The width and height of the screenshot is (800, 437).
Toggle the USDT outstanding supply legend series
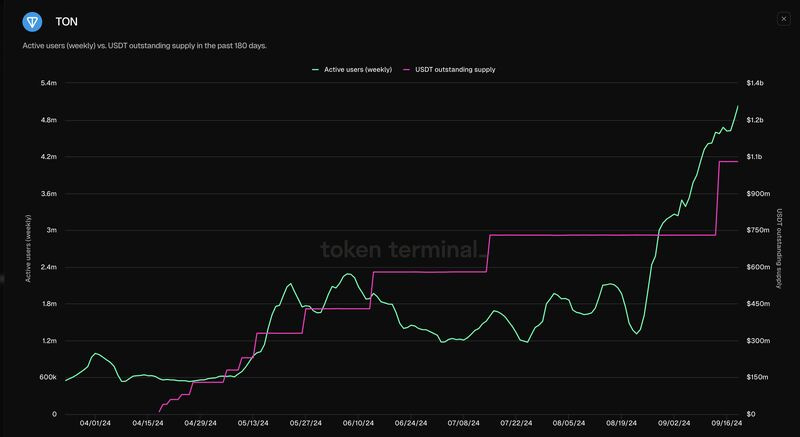pyautogui.click(x=449, y=69)
